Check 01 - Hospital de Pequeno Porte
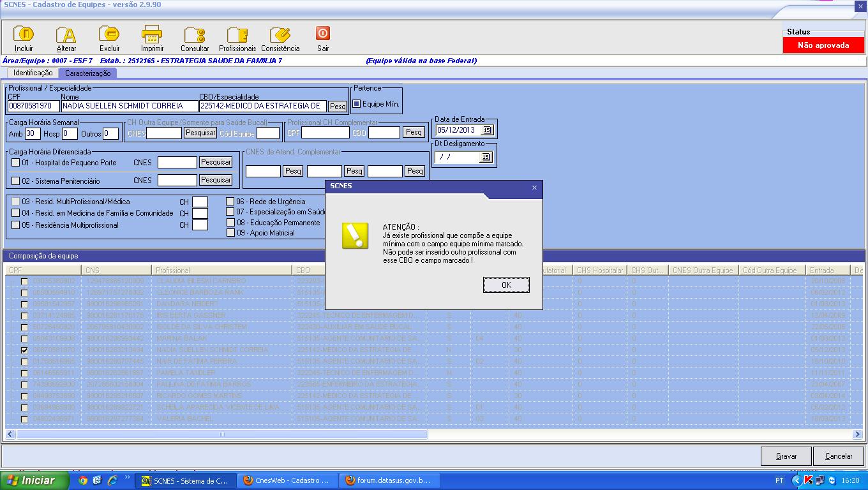 pos(16,163)
